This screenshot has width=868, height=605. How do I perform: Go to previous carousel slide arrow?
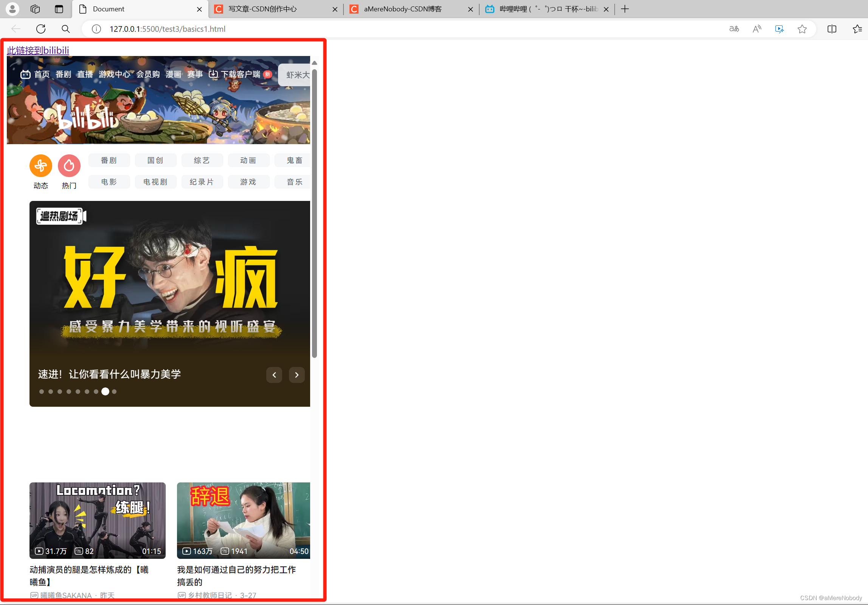(x=274, y=375)
